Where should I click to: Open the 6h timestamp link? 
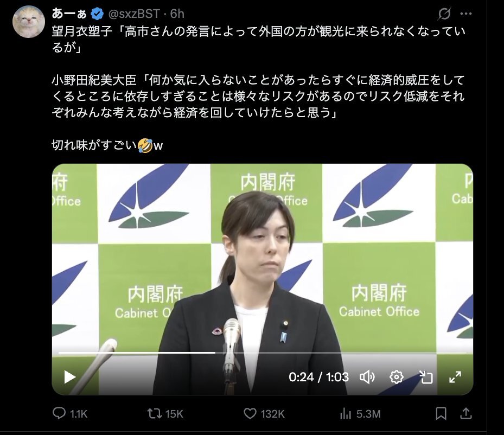tap(177, 14)
